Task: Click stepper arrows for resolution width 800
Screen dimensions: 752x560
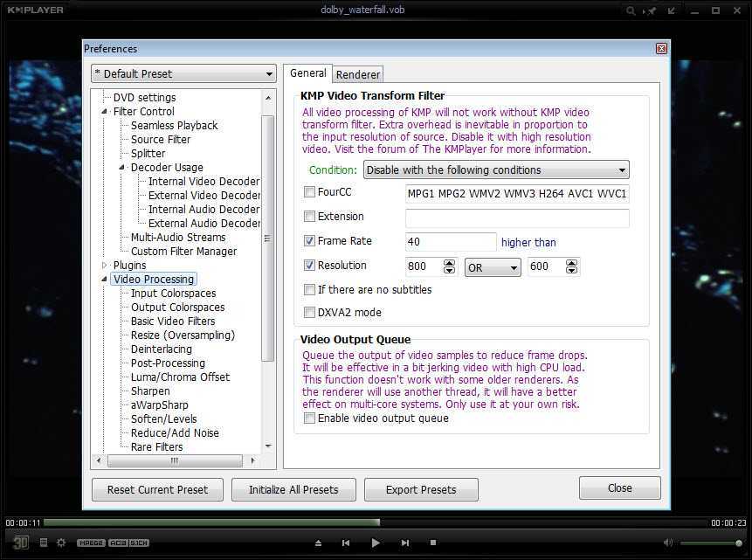Action: pos(449,266)
